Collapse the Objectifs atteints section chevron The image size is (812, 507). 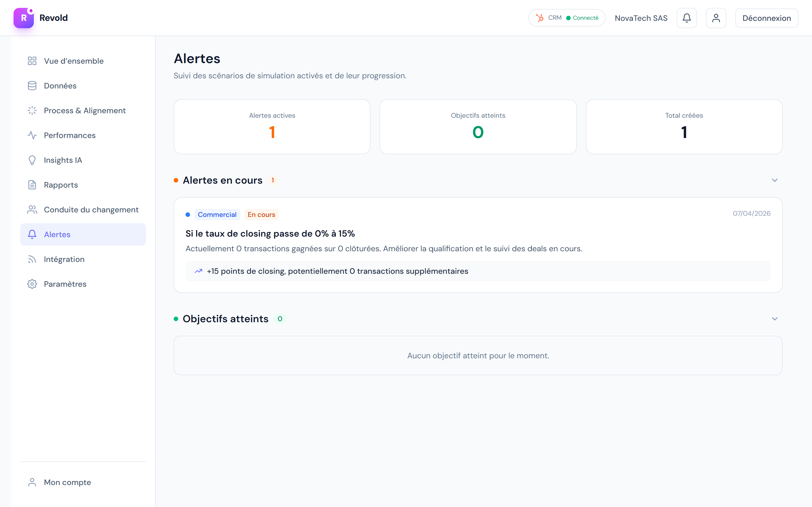coord(775,319)
